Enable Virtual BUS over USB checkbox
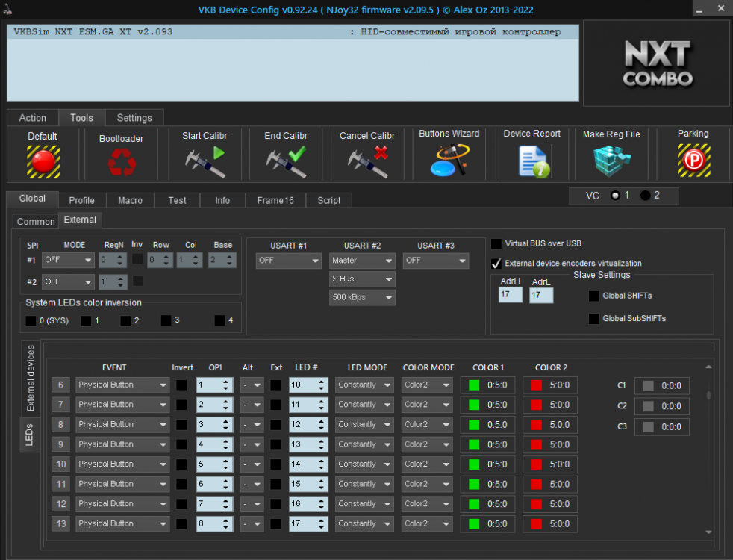Screen dimensions: 733x560 pos(496,243)
